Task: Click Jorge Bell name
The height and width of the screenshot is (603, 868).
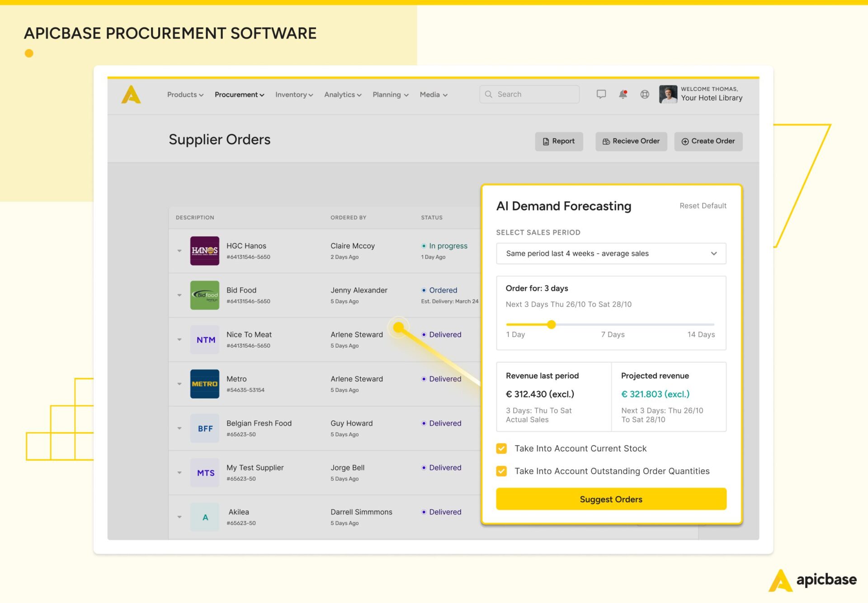Action: click(x=348, y=467)
